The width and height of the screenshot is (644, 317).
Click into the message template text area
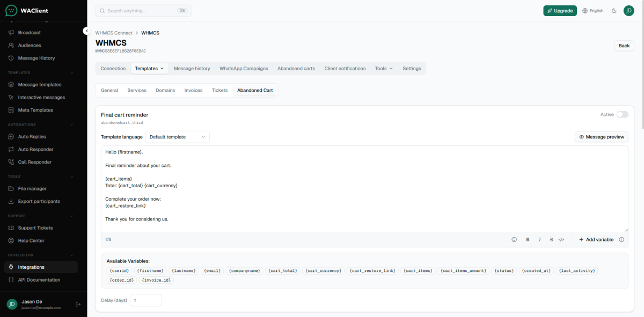364,189
